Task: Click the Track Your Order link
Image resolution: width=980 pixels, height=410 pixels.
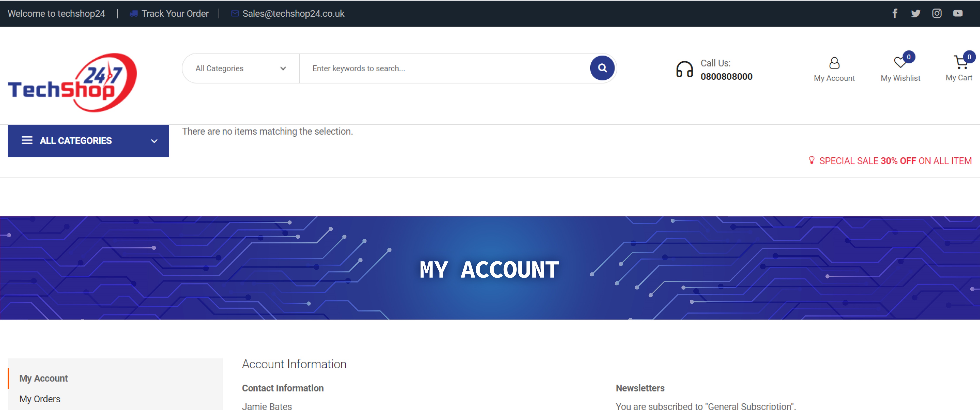Action: point(175,14)
